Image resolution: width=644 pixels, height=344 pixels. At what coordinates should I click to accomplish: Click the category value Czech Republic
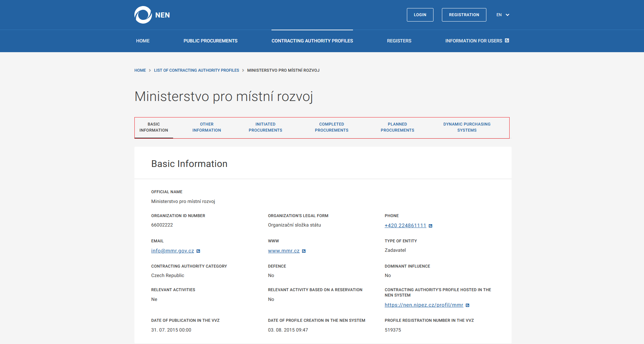click(x=168, y=275)
